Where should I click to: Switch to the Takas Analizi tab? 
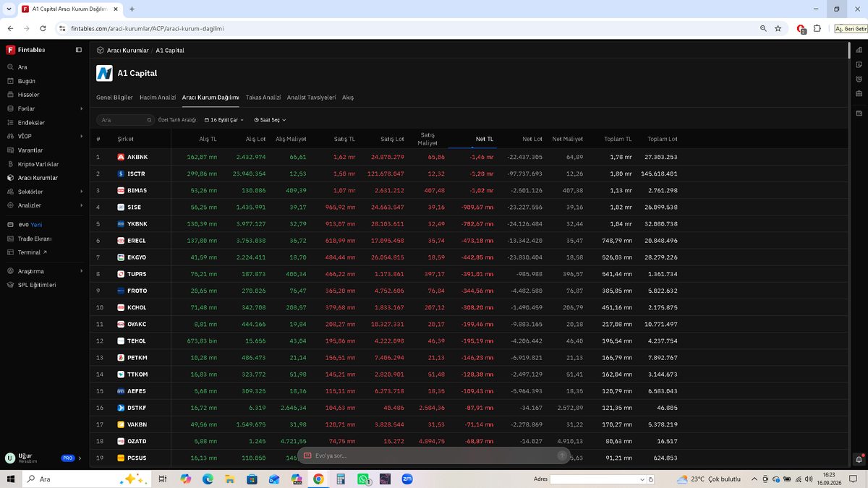pyautogui.click(x=263, y=97)
